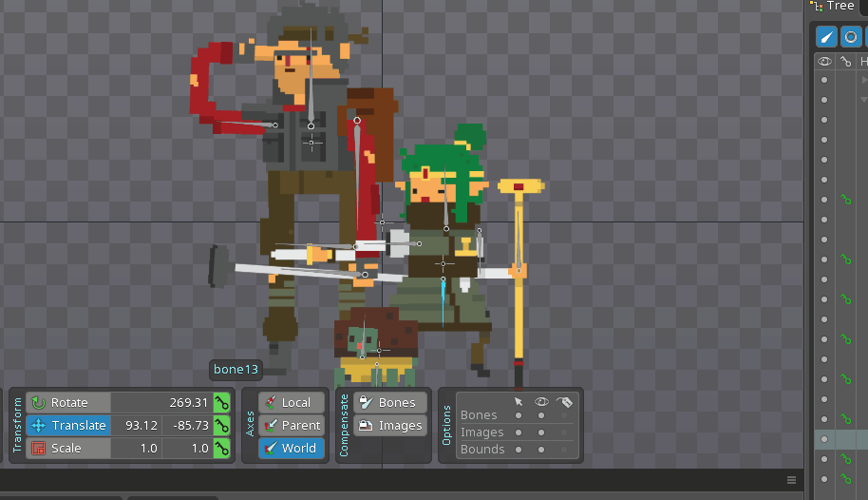Image resolution: width=868 pixels, height=500 pixels.
Task: Toggle Bounds visible option dot
Action: [541, 450]
